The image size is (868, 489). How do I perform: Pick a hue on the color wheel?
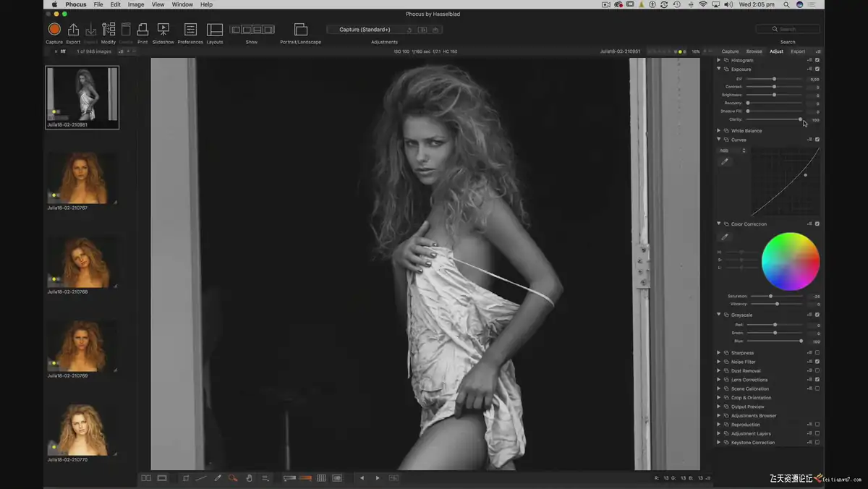[791, 261]
